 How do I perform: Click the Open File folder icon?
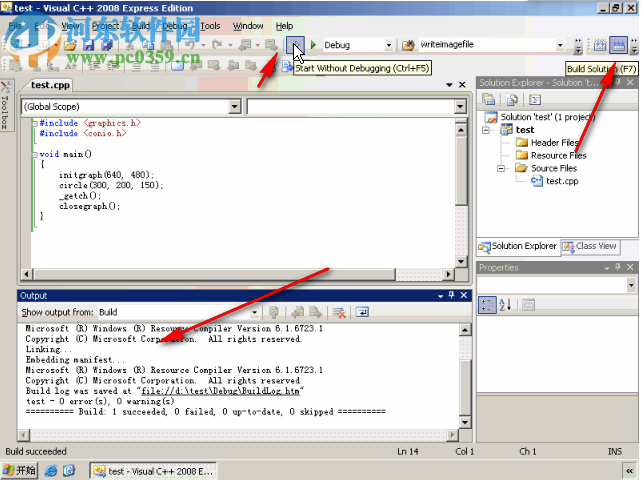pos(70,45)
